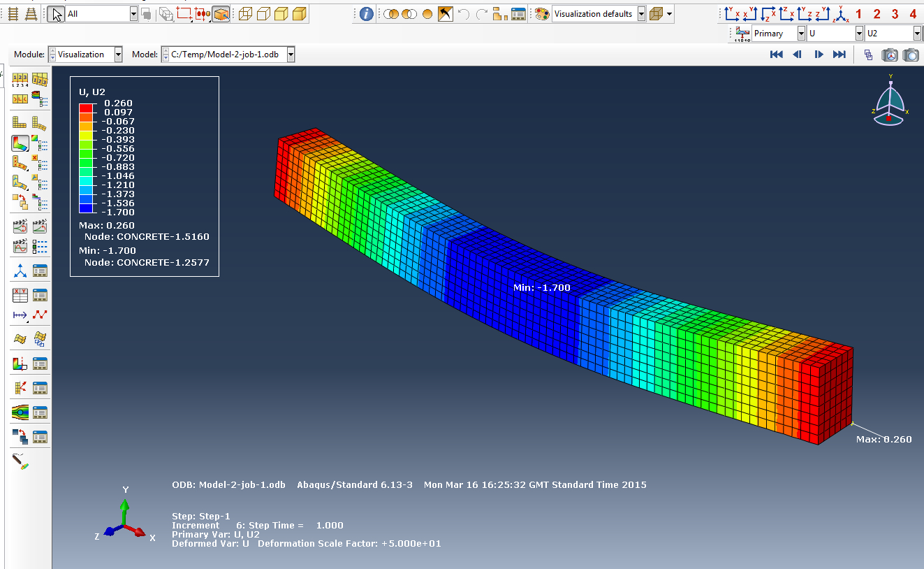Viewport: 924px width, 569px height.
Task: Open the Create XY Data tool
Action: (20, 295)
